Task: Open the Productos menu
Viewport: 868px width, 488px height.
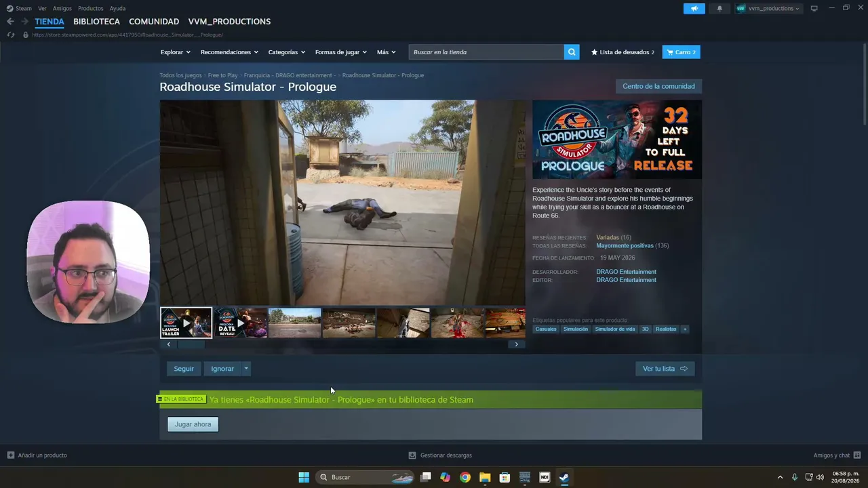Action: coord(91,8)
